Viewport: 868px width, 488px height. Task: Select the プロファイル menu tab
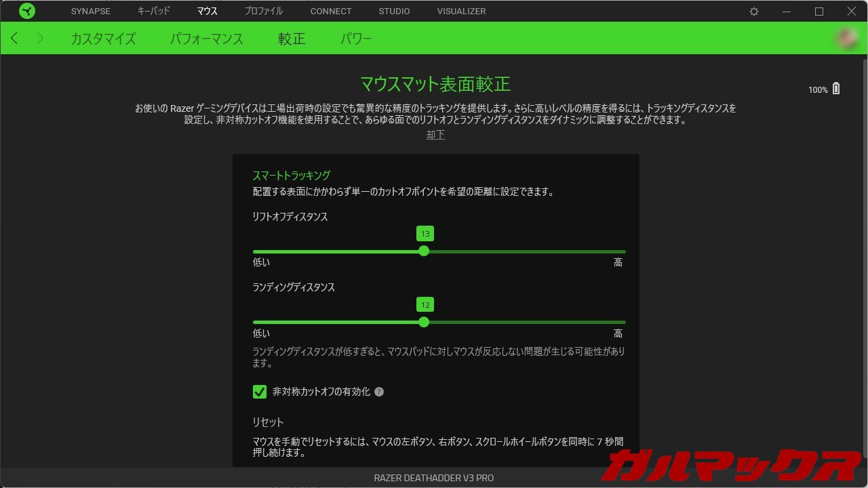coord(264,12)
